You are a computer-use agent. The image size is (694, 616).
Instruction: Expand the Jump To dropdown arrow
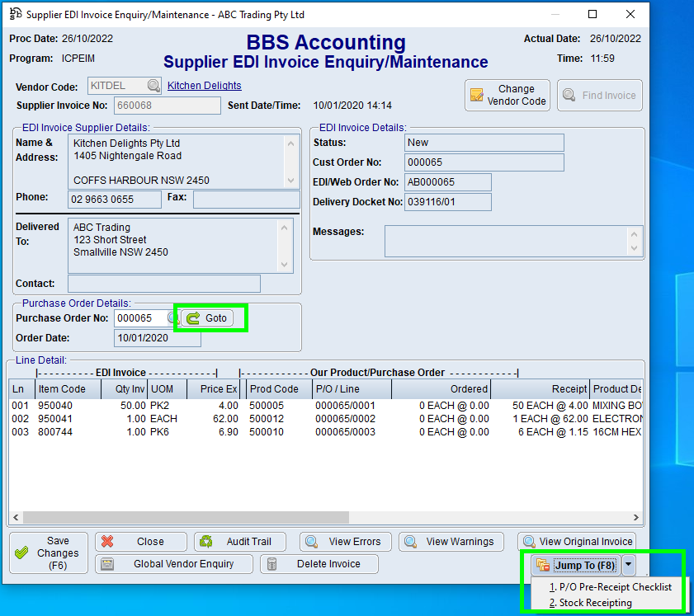(x=629, y=565)
